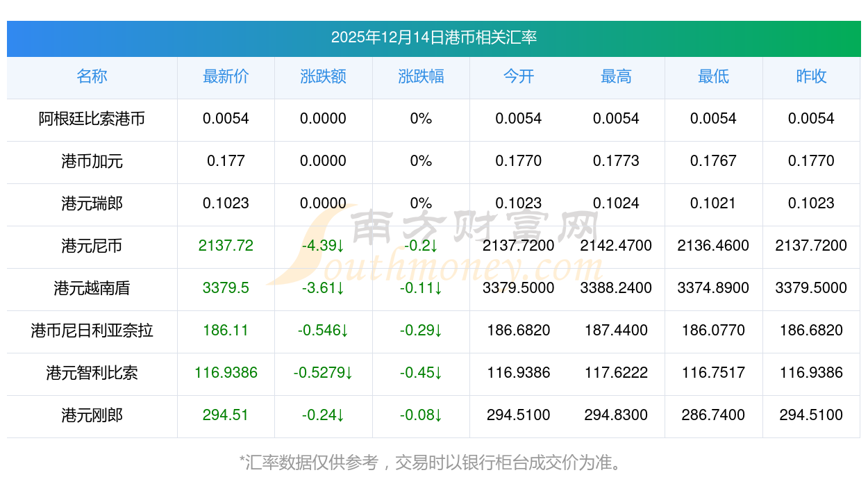Select the 港币尼日利亚奈拉 row name

pyautogui.click(x=92, y=331)
